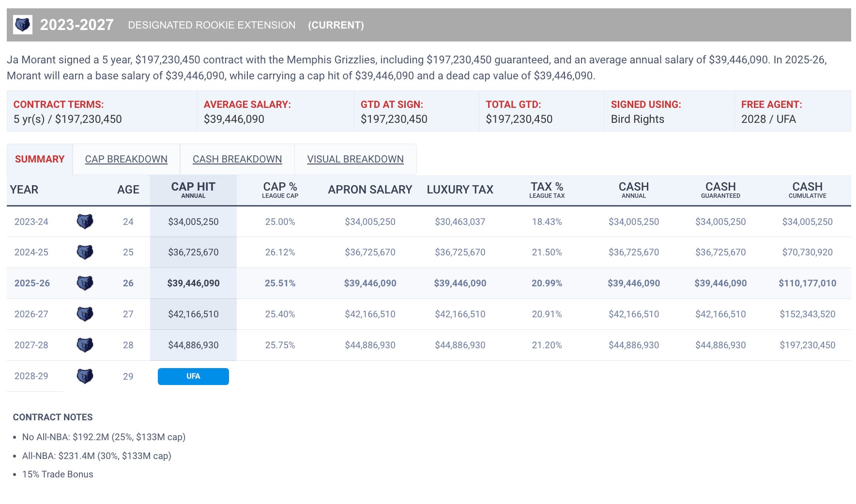Click the $39,446,090 cap hit for 2025-26
Screen dimensions: 856x504
pyautogui.click(x=193, y=283)
